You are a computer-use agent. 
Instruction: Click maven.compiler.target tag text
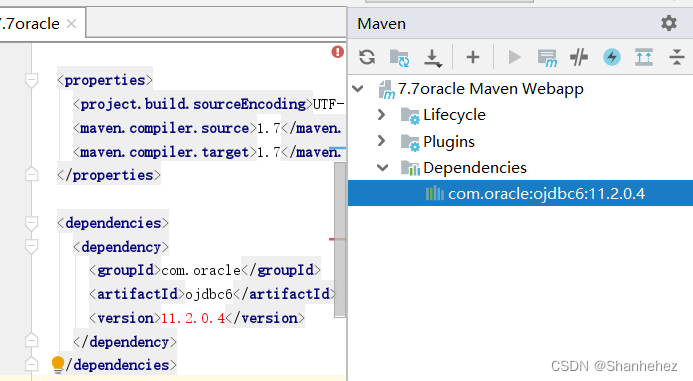pyautogui.click(x=164, y=152)
